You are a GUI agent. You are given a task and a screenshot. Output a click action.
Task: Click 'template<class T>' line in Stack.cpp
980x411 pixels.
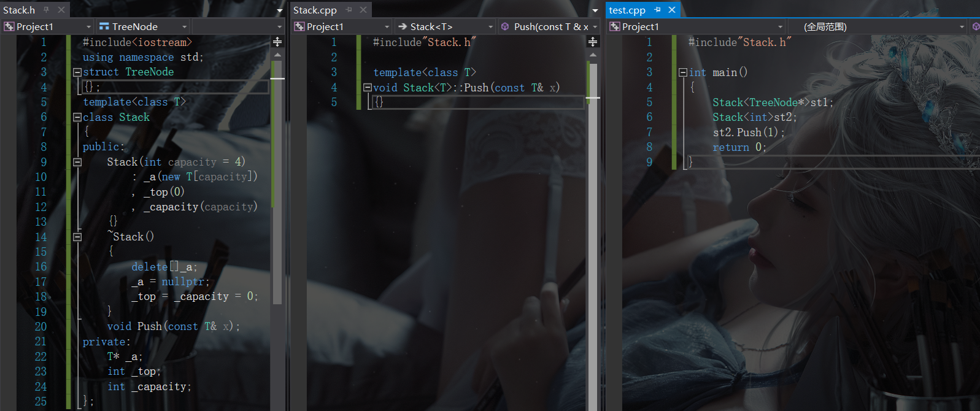coord(425,72)
